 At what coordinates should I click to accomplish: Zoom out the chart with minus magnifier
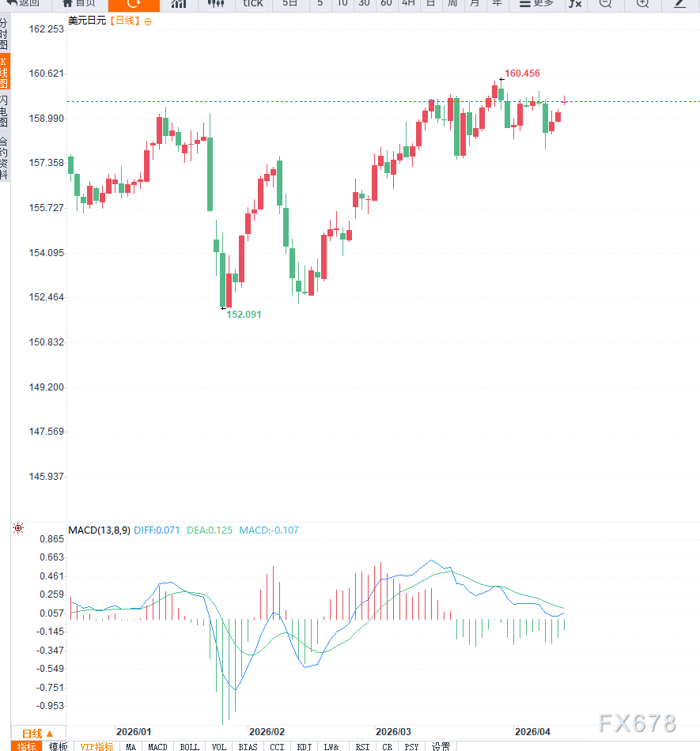(x=605, y=4)
